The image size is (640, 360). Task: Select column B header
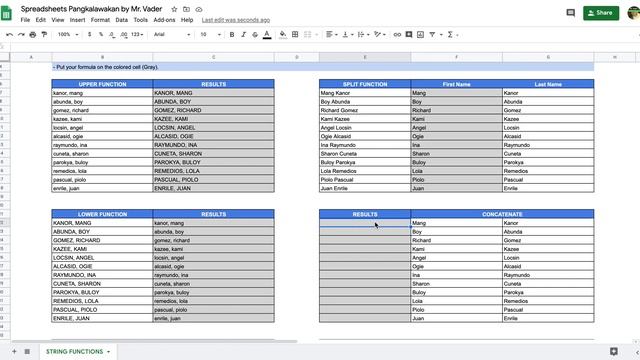102,57
